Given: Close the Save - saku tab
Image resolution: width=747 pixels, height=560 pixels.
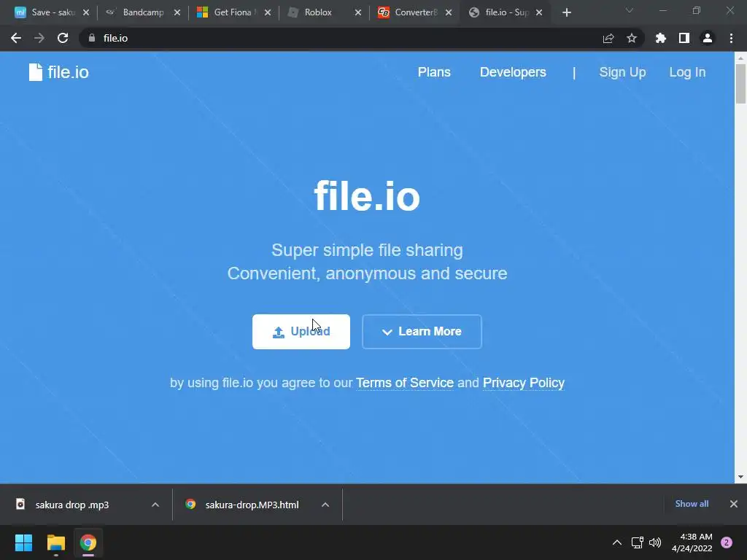Looking at the screenshot, I should click(86, 13).
